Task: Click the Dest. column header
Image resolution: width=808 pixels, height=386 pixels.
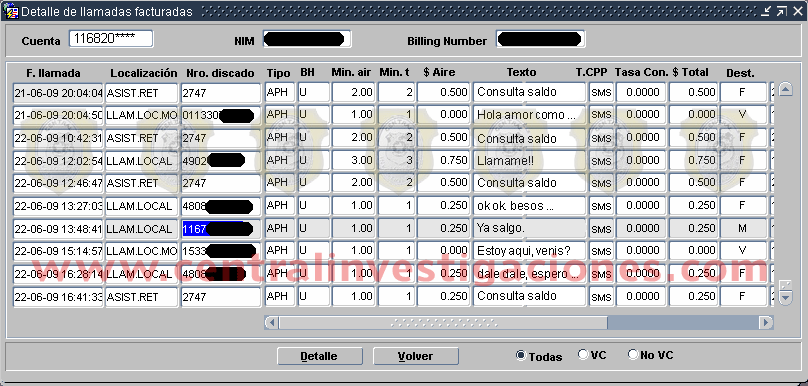Action: coord(740,73)
